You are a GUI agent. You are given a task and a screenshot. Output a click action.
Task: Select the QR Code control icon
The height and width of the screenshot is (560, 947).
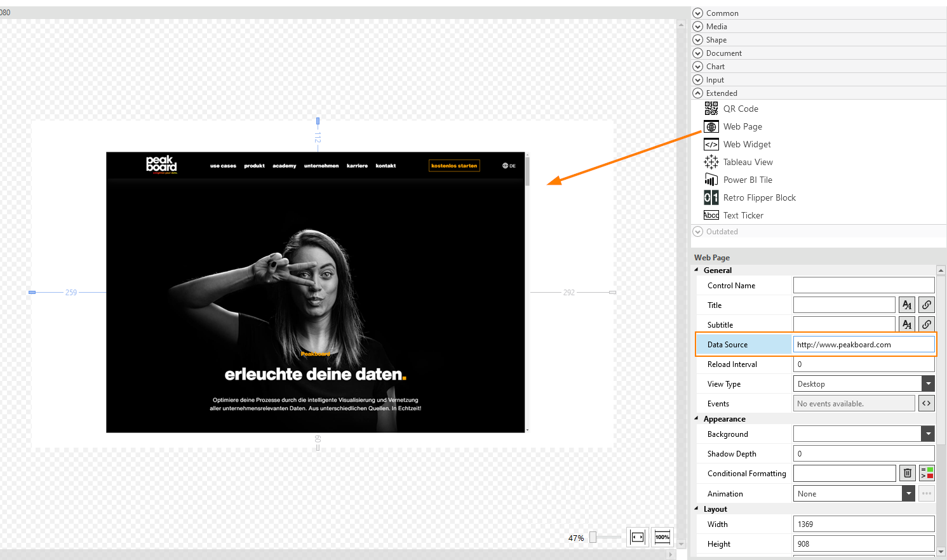click(711, 109)
